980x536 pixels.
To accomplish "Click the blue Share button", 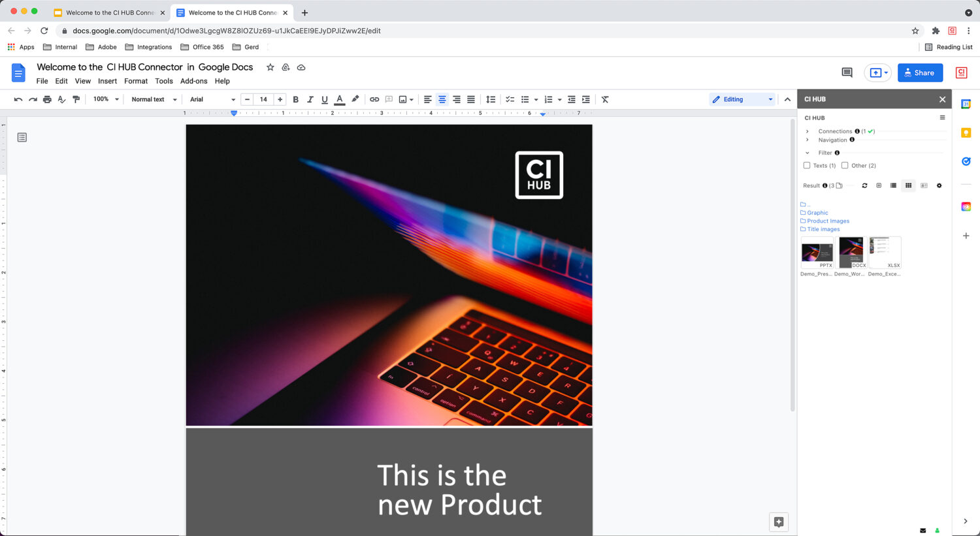I will (x=920, y=72).
